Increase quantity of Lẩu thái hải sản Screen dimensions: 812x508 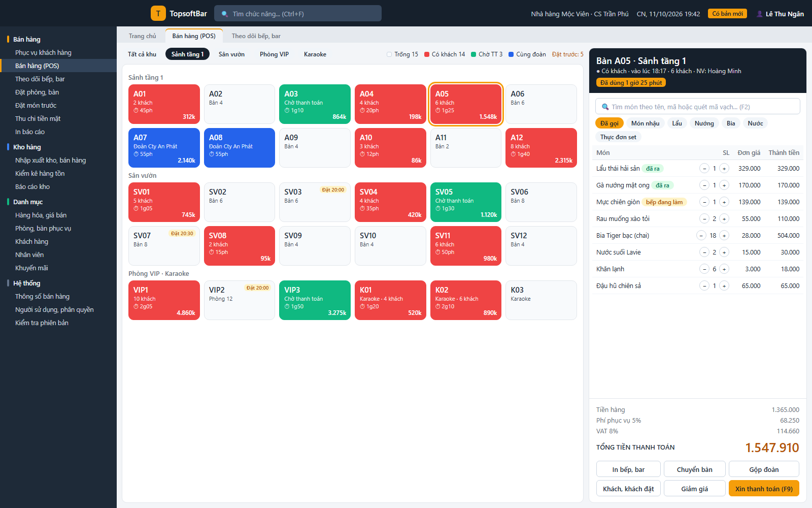click(x=724, y=168)
